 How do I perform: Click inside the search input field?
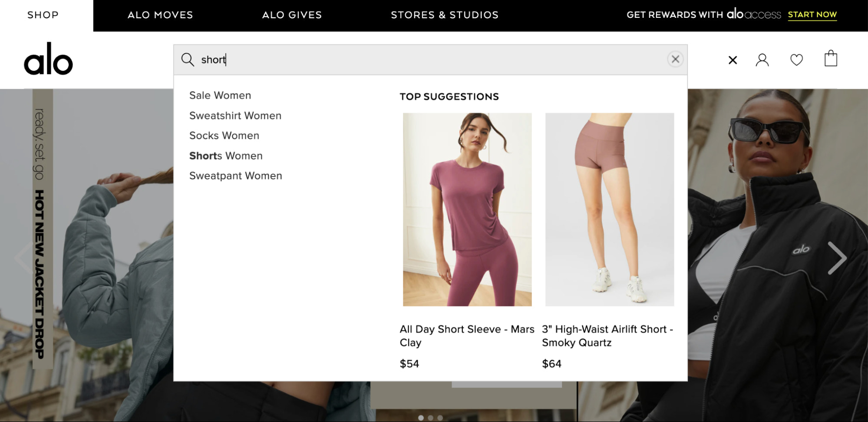[391, 60]
